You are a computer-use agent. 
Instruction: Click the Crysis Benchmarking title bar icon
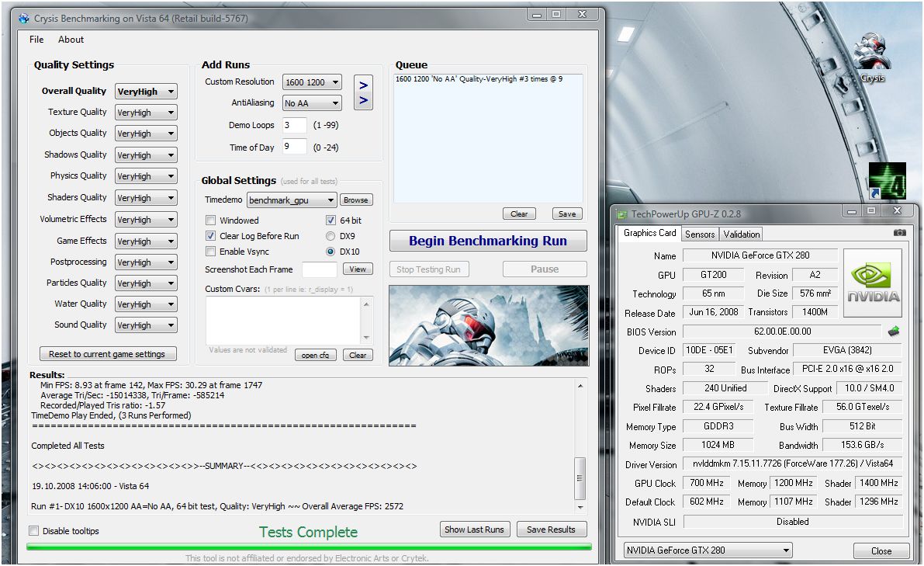pos(24,19)
